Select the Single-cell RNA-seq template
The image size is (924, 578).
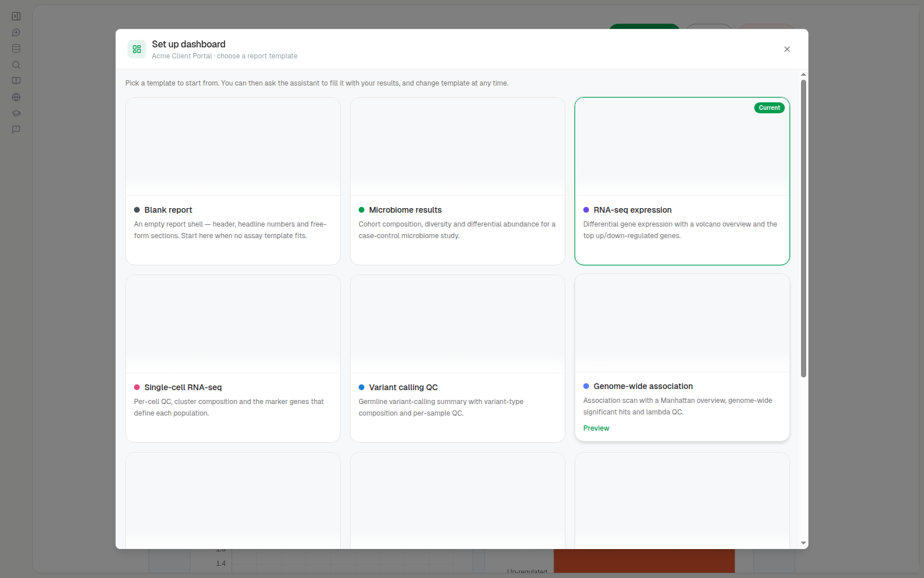pos(233,358)
